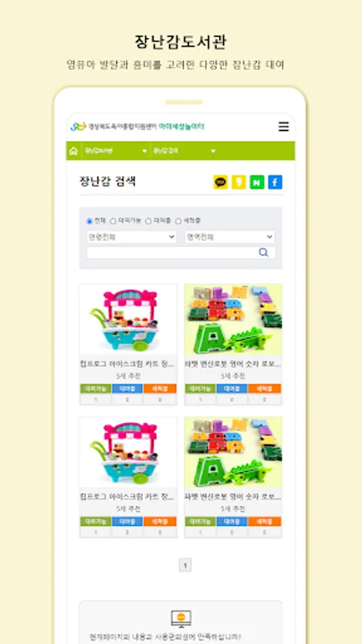
Task: Share page via KakaoStory icon
Action: click(238, 182)
